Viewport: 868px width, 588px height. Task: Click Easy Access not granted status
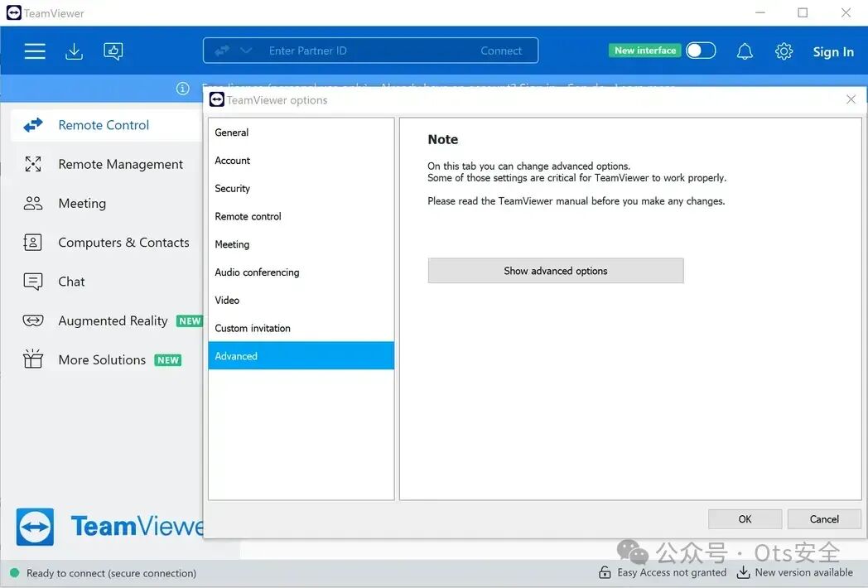point(672,572)
